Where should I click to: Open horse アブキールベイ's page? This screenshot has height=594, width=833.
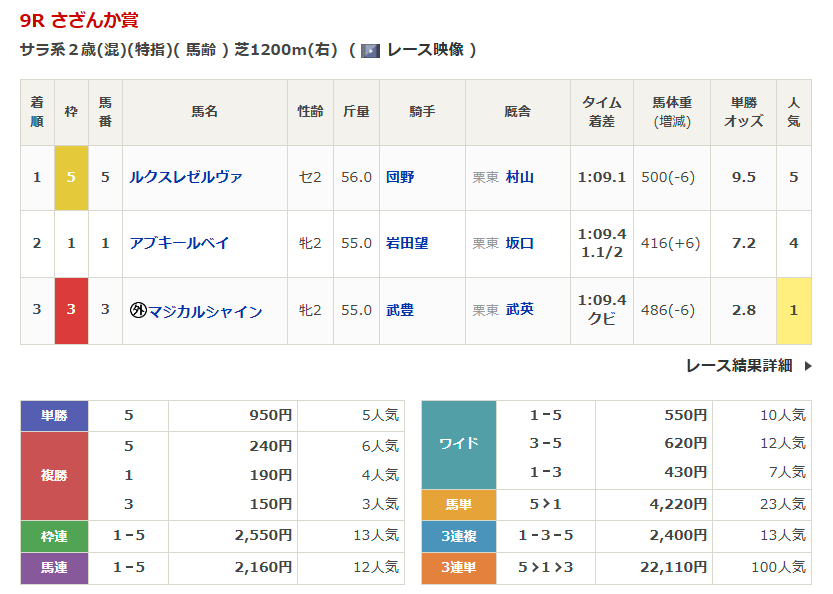point(179,243)
